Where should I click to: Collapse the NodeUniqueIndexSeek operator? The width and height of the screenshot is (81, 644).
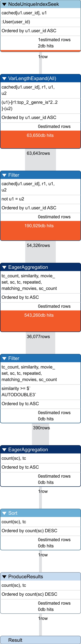pyautogui.click(x=4, y=4)
